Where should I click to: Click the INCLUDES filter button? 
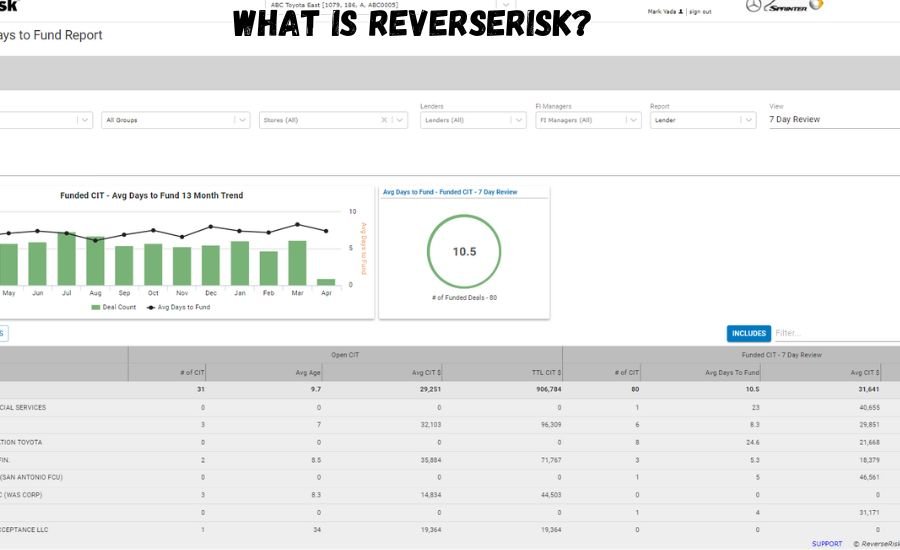(748, 333)
